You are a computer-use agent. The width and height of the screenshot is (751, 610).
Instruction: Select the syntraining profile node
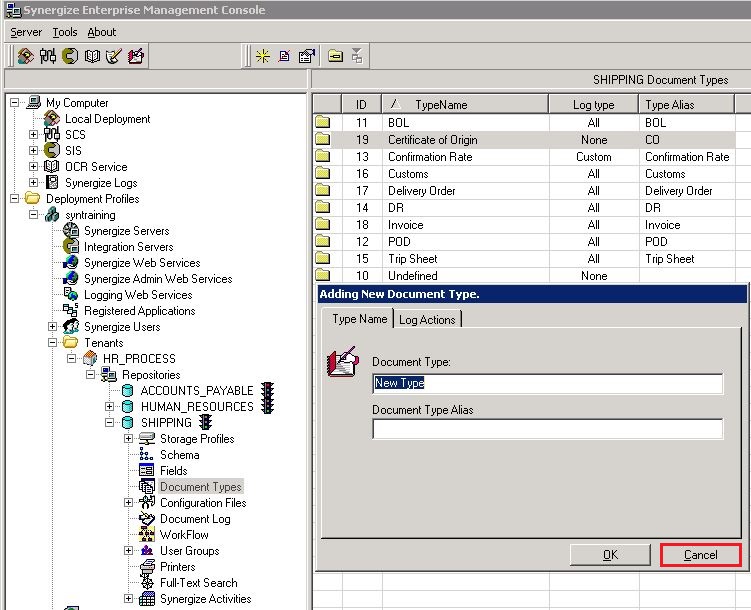click(x=90, y=215)
